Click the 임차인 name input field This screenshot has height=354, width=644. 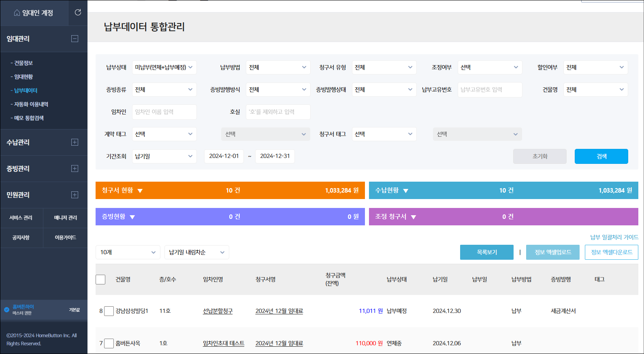click(x=164, y=112)
